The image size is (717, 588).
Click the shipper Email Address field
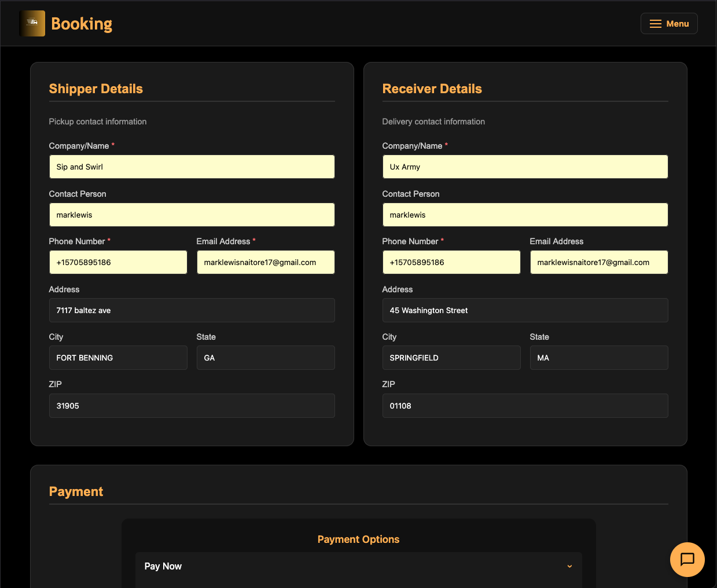266,262
